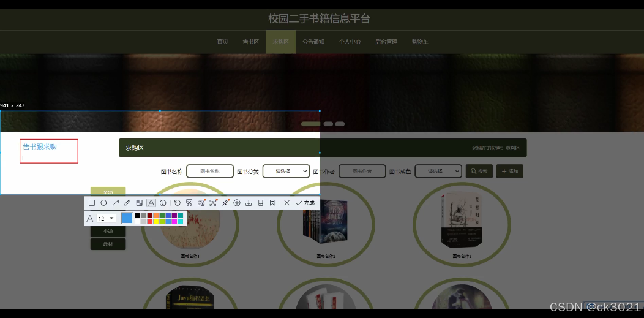The width and height of the screenshot is (644, 318).
Task: Select the pencil freehand tool
Action: pyautogui.click(x=127, y=203)
